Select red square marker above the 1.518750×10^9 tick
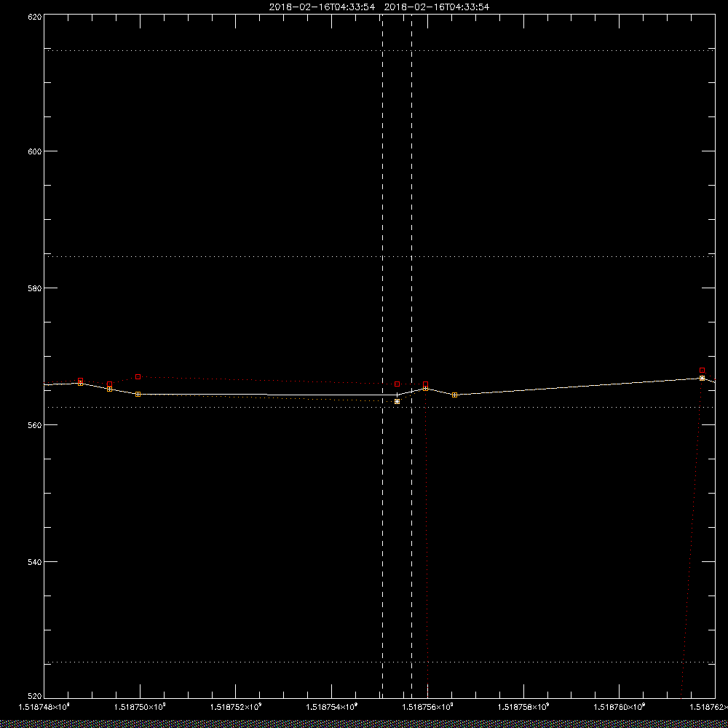The image size is (728, 728). click(138, 376)
